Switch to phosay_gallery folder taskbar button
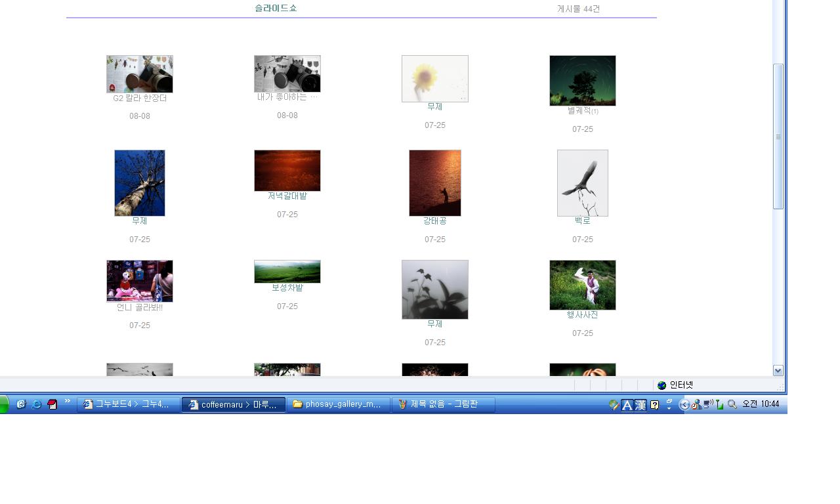 (338, 404)
